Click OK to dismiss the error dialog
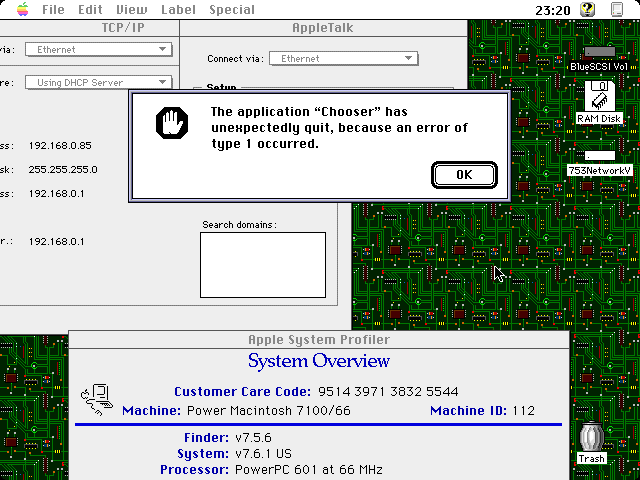Viewport: 640px width, 480px height. point(463,174)
